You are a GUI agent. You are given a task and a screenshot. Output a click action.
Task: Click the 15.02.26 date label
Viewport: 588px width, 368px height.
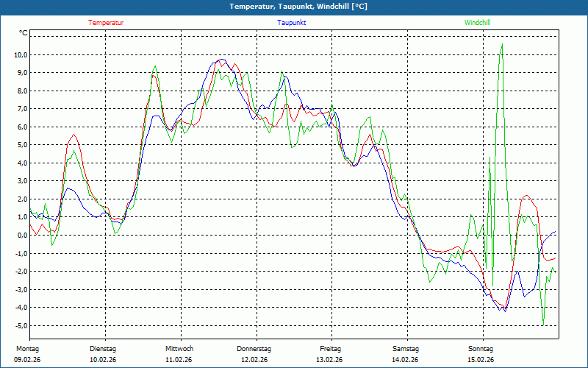coord(481,360)
